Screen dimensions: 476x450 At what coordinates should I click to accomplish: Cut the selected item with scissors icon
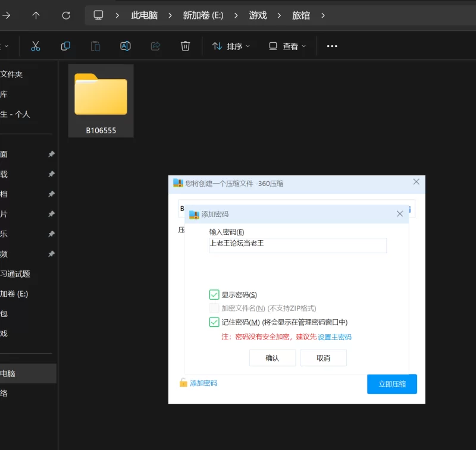36,46
